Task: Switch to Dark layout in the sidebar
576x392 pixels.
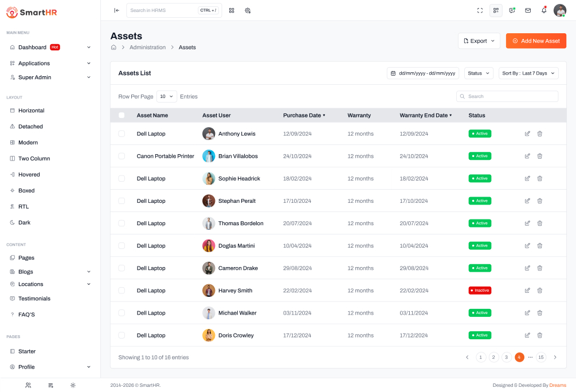Action: click(x=24, y=222)
